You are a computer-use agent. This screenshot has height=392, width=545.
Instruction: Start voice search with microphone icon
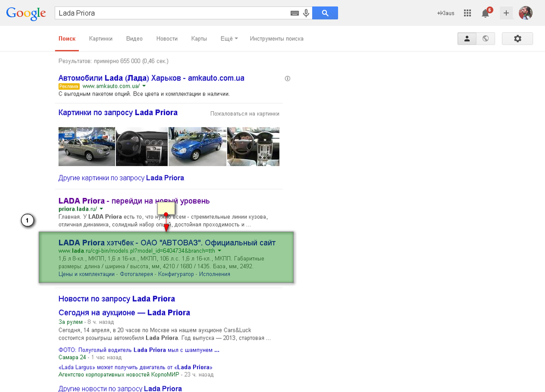306,13
